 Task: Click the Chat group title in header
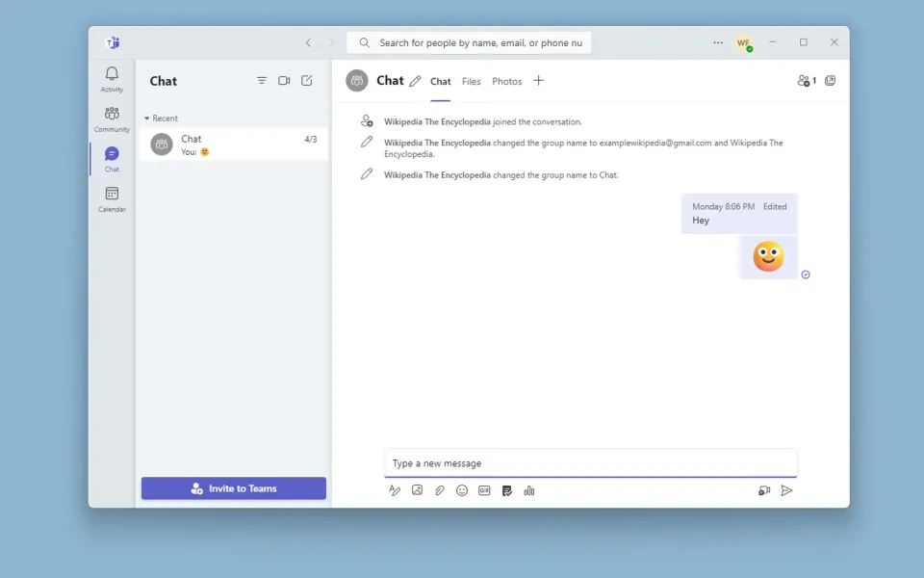[x=390, y=81]
